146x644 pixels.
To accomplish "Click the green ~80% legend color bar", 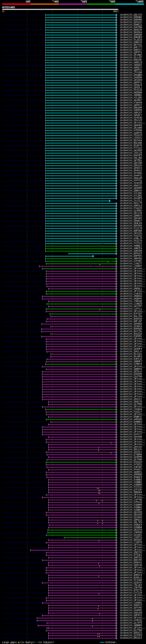I will pos(101,4).
